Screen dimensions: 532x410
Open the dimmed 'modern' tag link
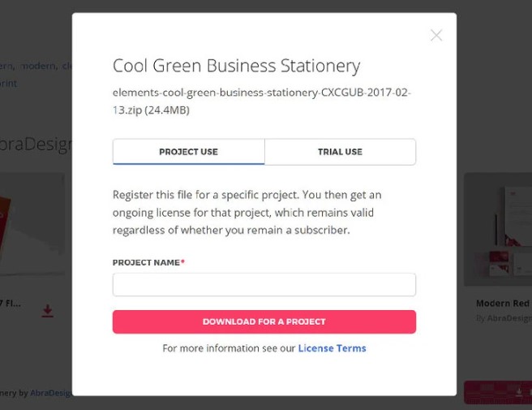[x=38, y=66]
